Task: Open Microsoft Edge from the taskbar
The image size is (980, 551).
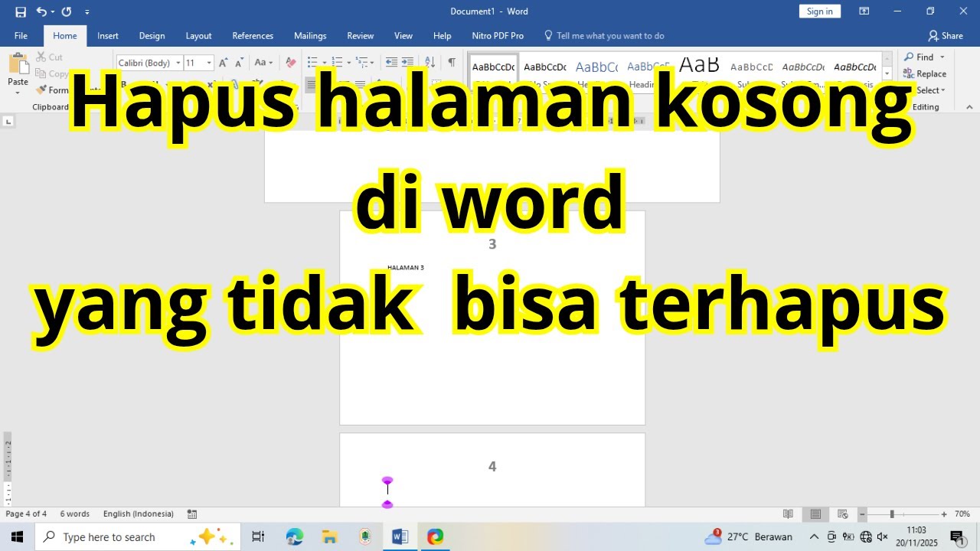Action: pos(295,536)
